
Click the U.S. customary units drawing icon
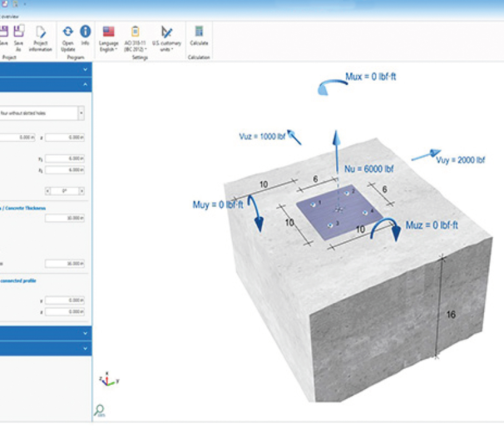(167, 31)
